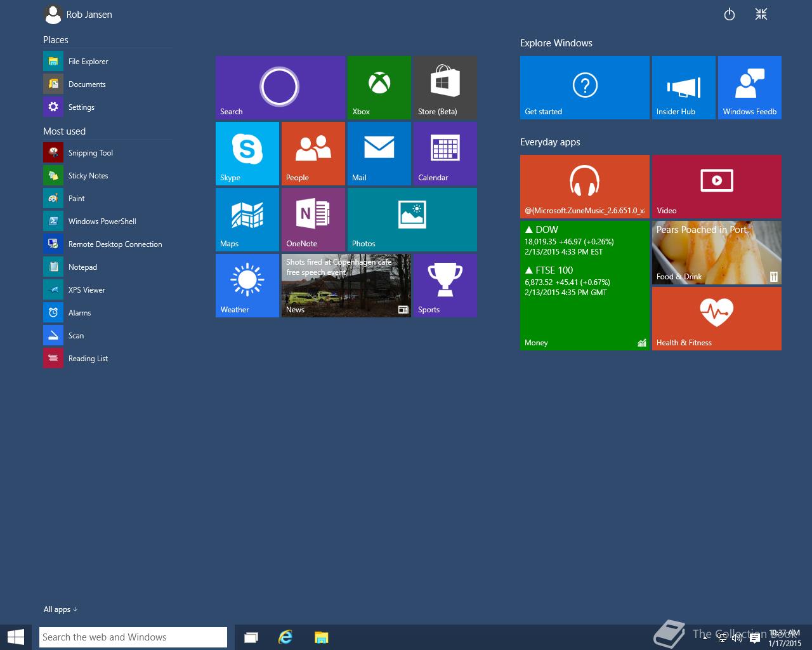The height and width of the screenshot is (650, 812).
Task: Open Reading List app
Action: pos(107,359)
